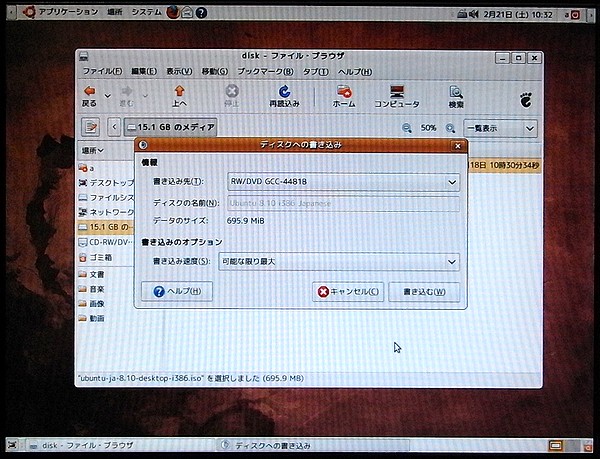
Task: Select home folder 'a' in sidebar
Action: [87, 168]
